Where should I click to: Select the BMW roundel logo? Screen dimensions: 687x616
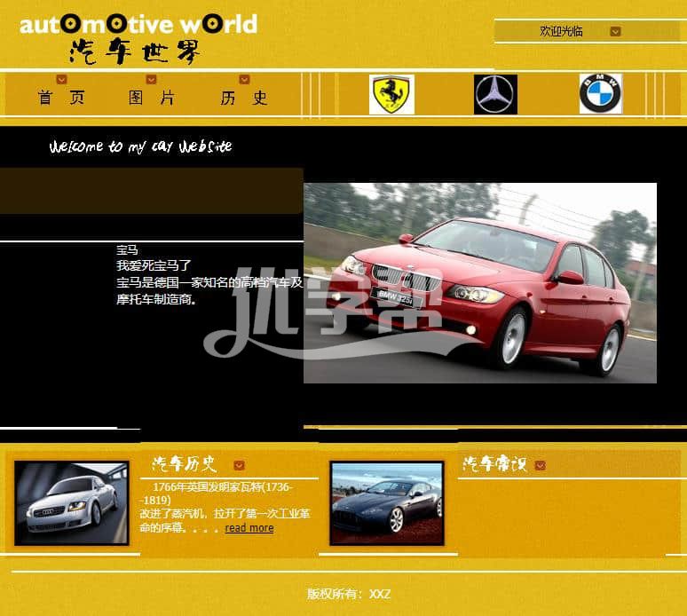pos(601,94)
